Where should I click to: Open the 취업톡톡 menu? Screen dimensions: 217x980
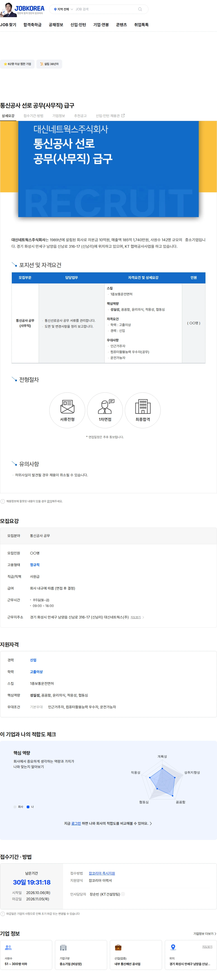point(142,25)
